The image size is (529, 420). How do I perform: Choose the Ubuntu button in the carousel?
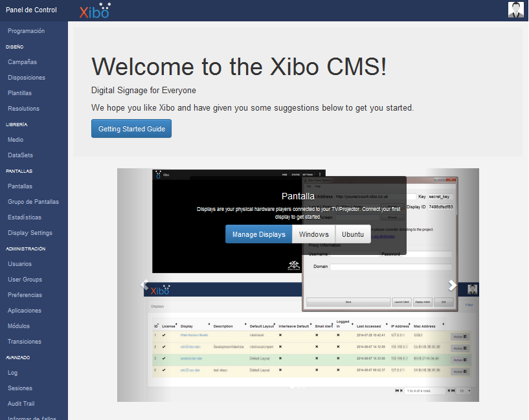pyautogui.click(x=353, y=234)
